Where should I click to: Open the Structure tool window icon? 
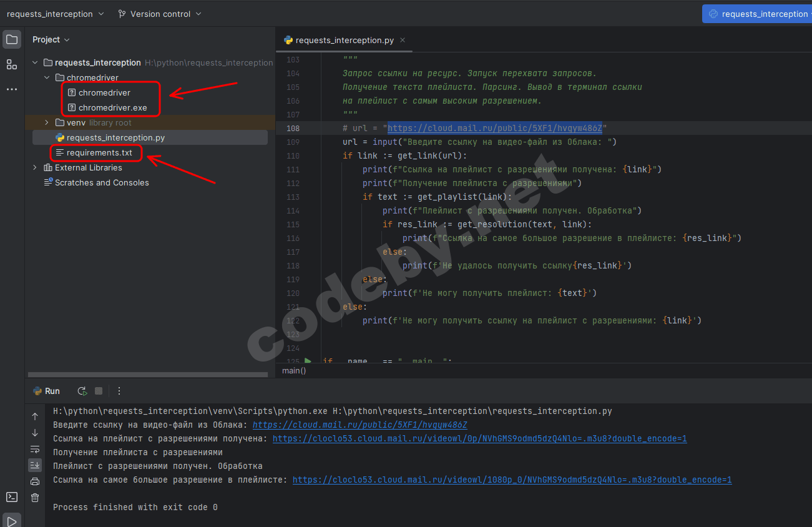[12, 64]
